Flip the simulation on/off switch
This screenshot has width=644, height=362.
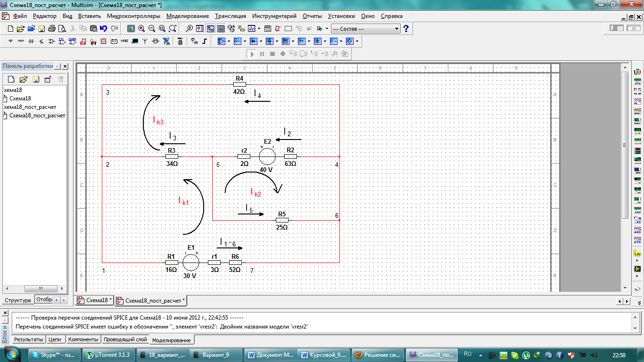point(617,28)
